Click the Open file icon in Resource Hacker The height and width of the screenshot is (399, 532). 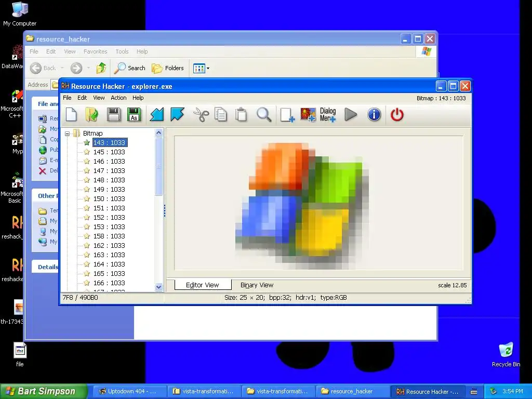pyautogui.click(x=91, y=114)
